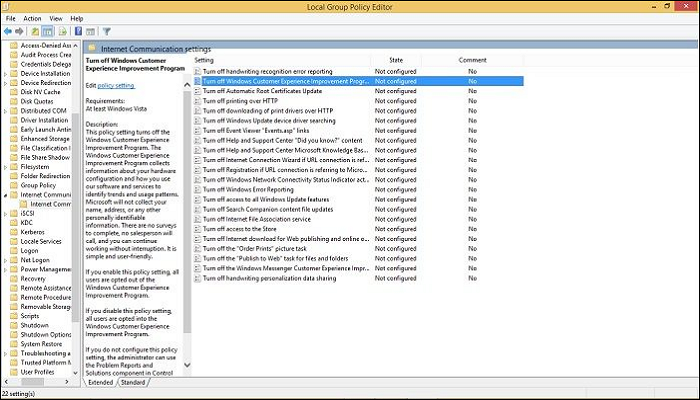Expand the iSCSI tree node
This screenshot has height=400, width=700.
coord(5,214)
